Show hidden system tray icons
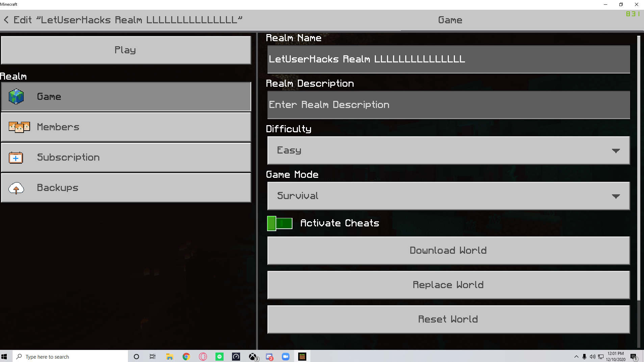Image resolution: width=644 pixels, height=362 pixels. (576, 357)
